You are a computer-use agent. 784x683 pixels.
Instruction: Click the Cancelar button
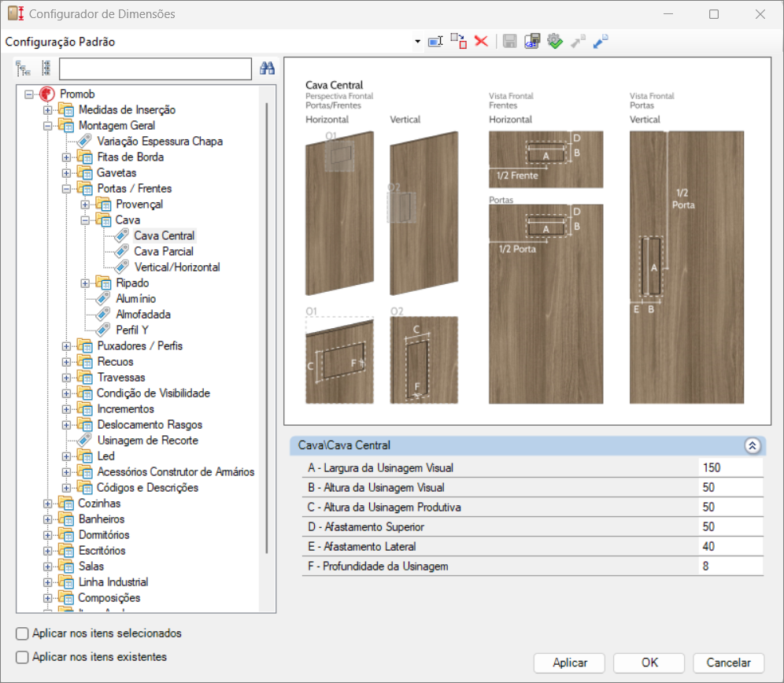coord(728,663)
